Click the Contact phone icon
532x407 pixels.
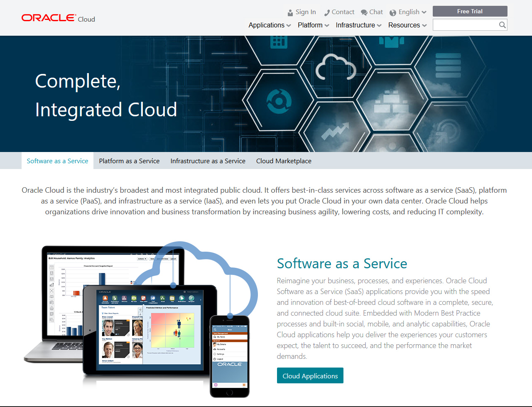(x=327, y=12)
